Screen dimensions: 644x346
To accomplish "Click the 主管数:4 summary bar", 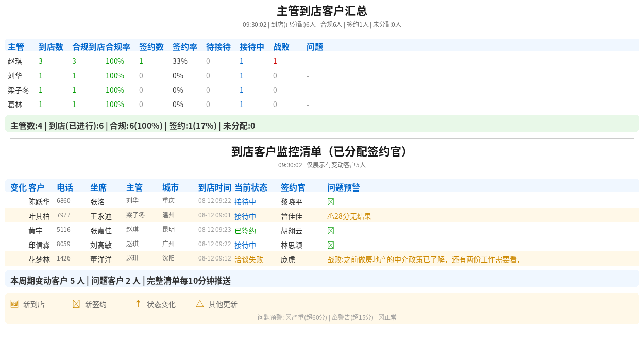I will (x=322, y=124).
